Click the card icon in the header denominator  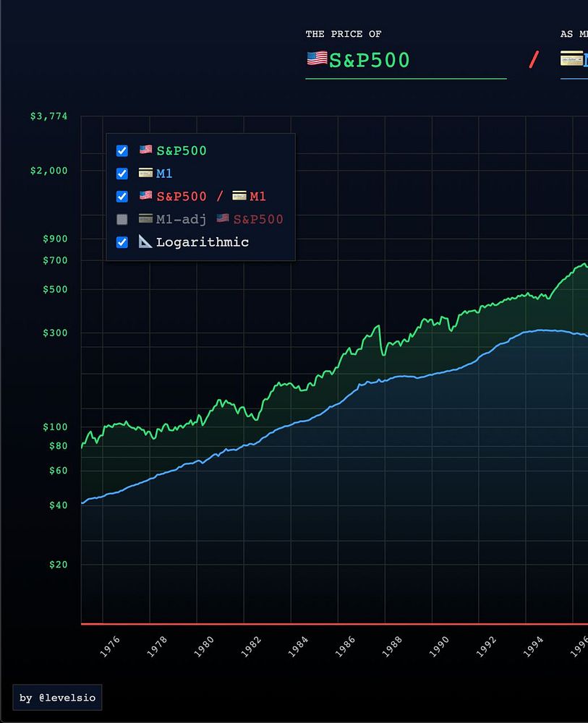(571, 59)
